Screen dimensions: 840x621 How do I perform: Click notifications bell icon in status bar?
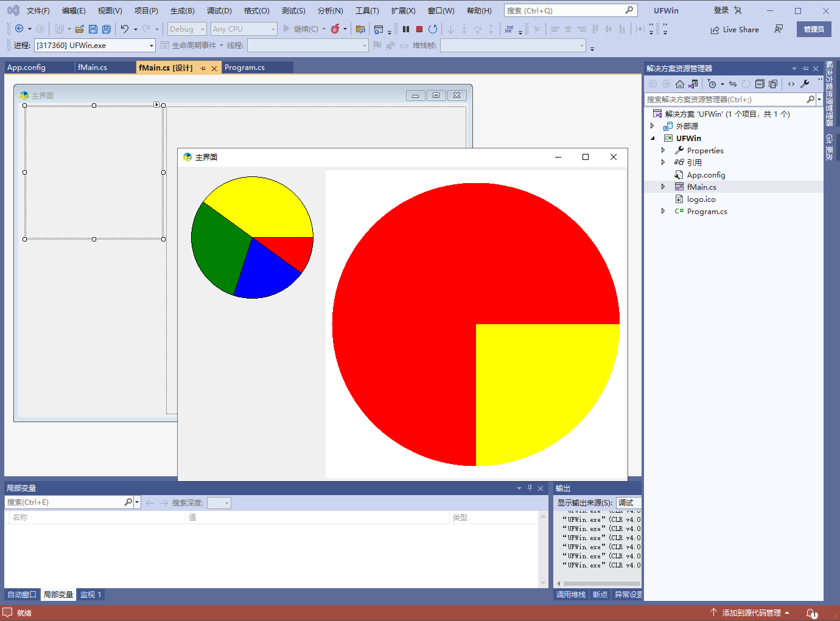(x=811, y=613)
